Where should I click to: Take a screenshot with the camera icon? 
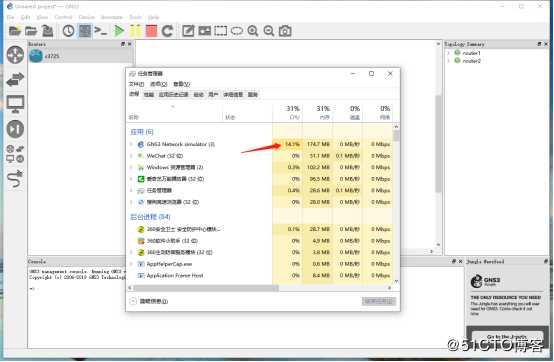tap(285, 31)
